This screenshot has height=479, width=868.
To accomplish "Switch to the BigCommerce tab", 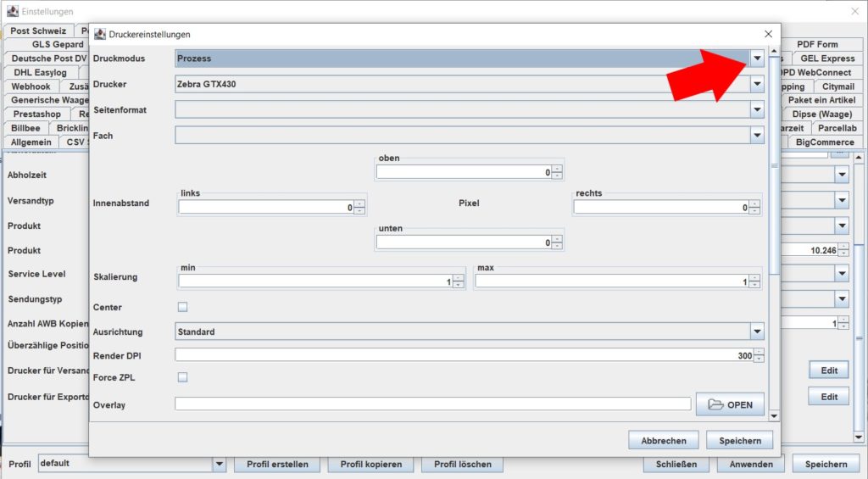I will pyautogui.click(x=825, y=142).
